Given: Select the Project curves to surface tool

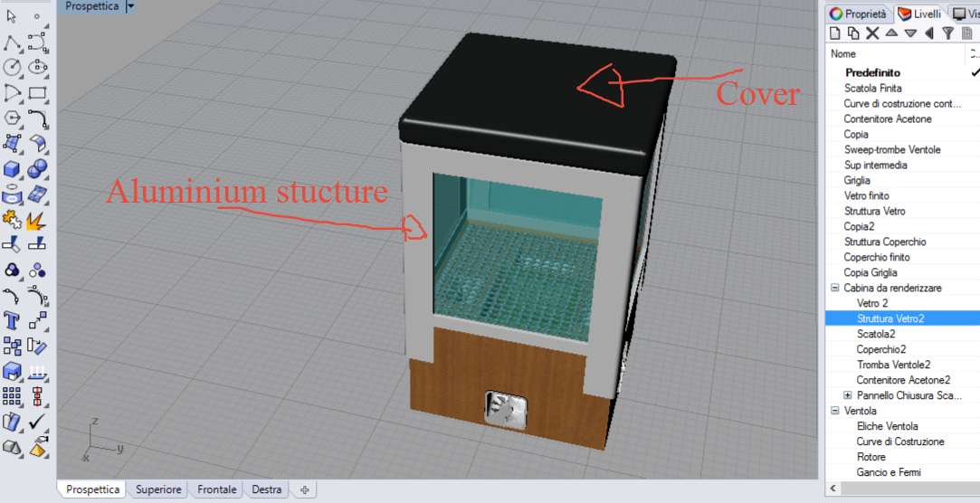Looking at the screenshot, I should (x=12, y=195).
